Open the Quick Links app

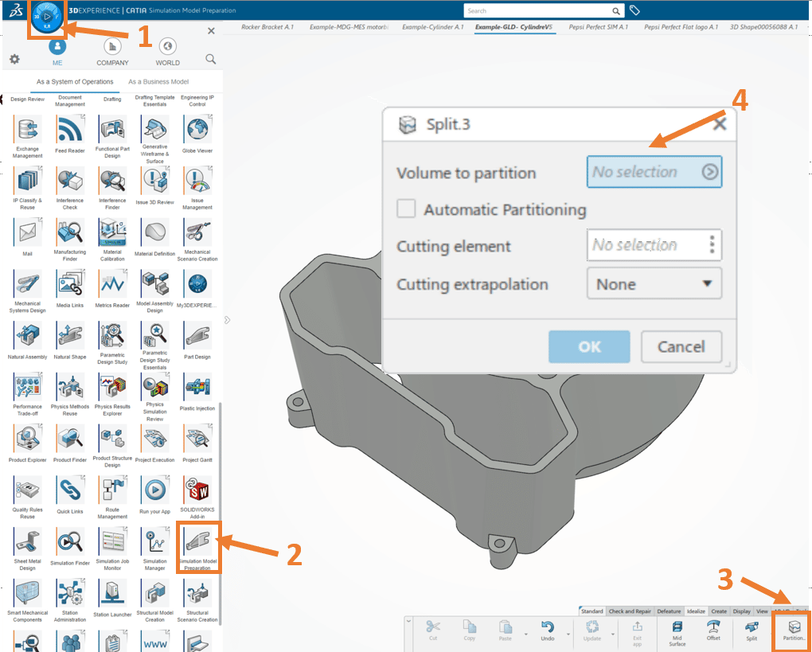coord(70,494)
